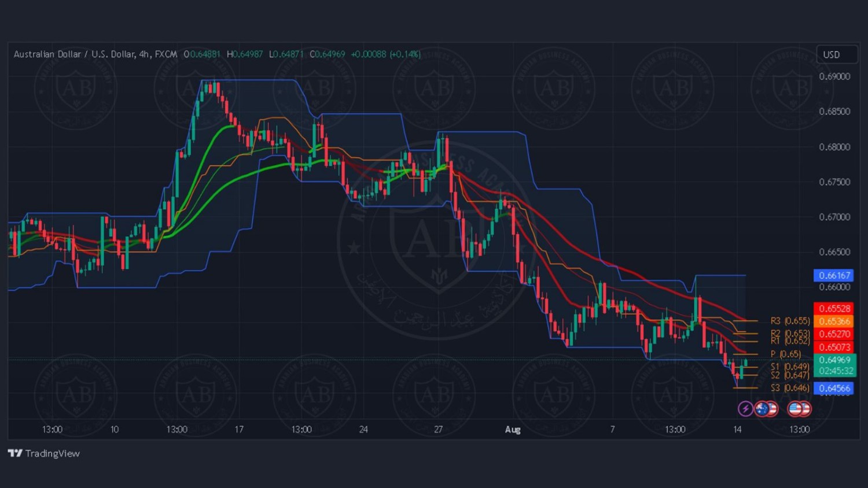
Task: Click the green 0.64969 current price label
Action: click(x=834, y=360)
